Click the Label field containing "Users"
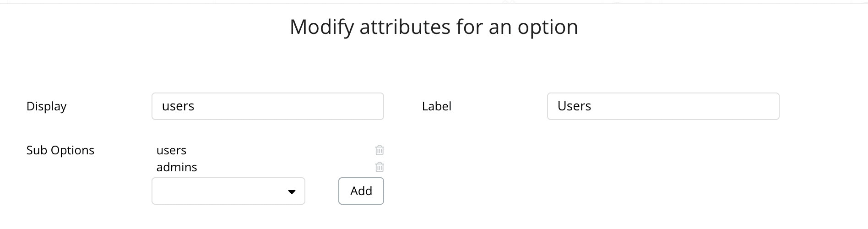Screen dimensions: 868x229 coord(663,106)
